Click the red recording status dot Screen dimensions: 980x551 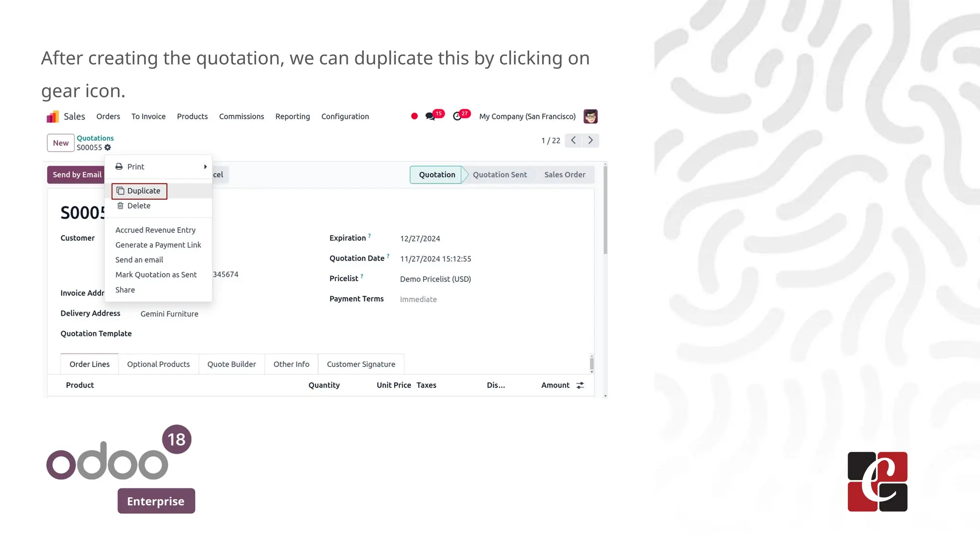[x=414, y=116]
